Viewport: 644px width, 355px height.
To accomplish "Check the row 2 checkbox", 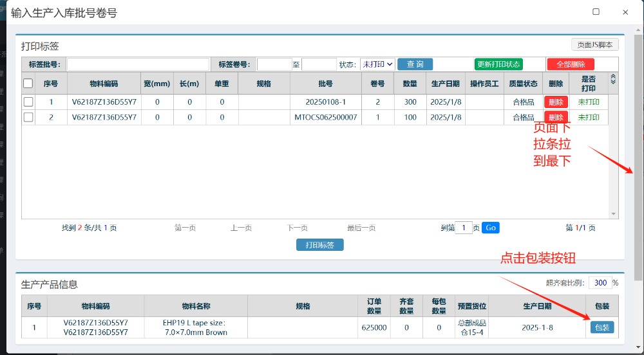I will tap(28, 117).
